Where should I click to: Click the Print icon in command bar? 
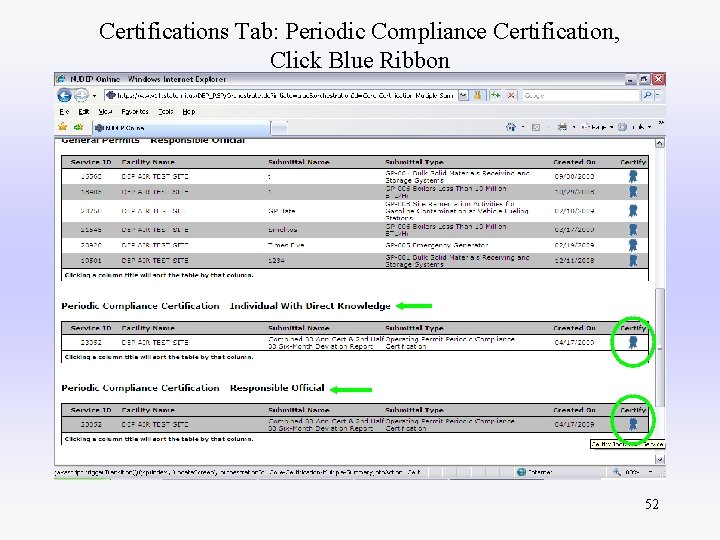562,127
